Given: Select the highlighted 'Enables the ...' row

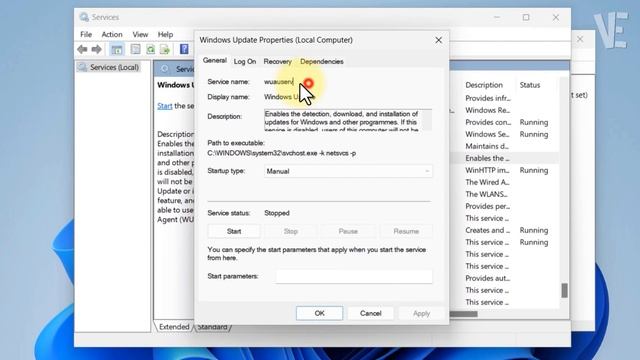Looking at the screenshot, I should pyautogui.click(x=505, y=158).
